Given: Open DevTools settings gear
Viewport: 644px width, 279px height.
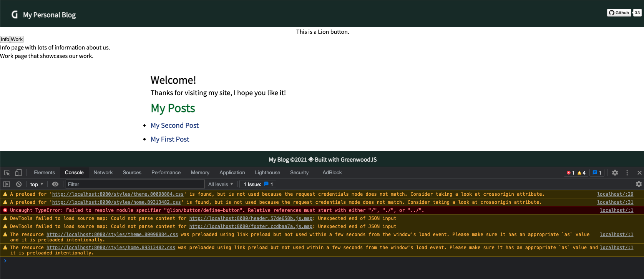Looking at the screenshot, I should point(615,173).
